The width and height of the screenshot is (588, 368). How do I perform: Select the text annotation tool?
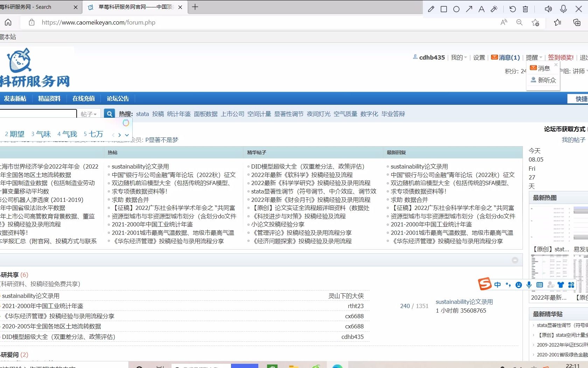[482, 9]
